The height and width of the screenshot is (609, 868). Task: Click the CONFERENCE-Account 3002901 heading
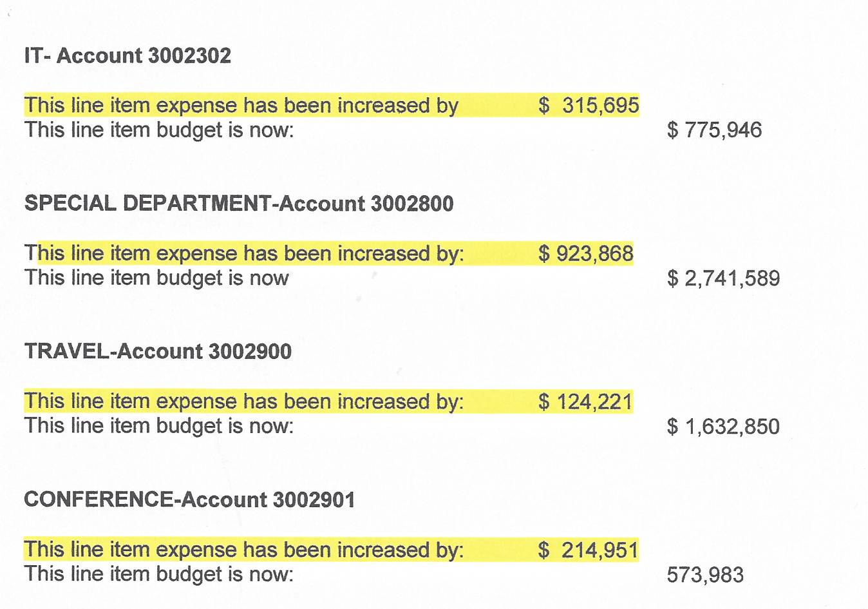pyautogui.click(x=189, y=500)
